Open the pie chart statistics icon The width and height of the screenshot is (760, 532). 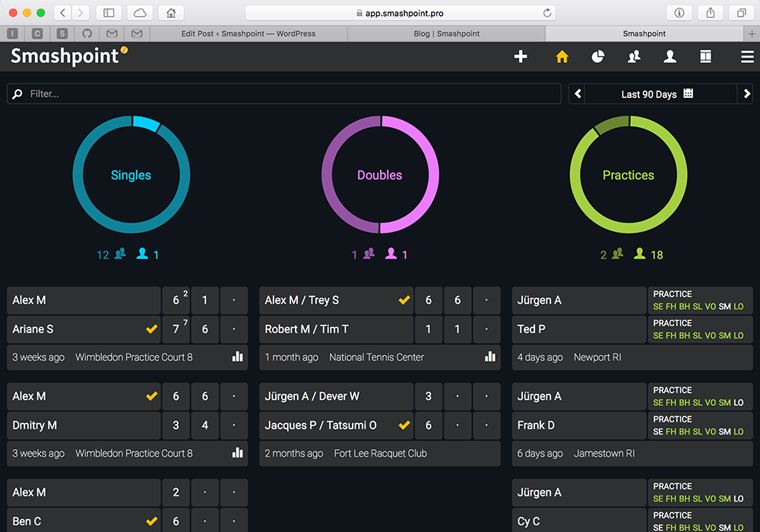[598, 57]
